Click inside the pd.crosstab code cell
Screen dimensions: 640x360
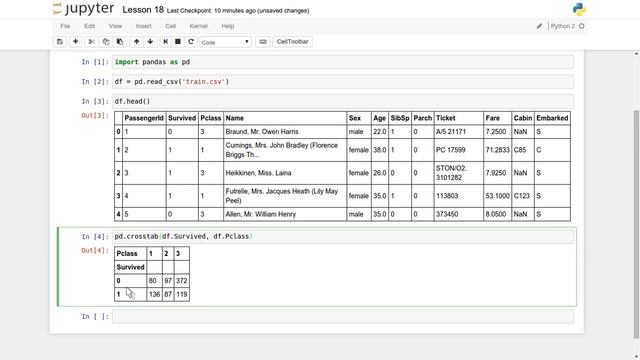pyautogui.click(x=343, y=236)
